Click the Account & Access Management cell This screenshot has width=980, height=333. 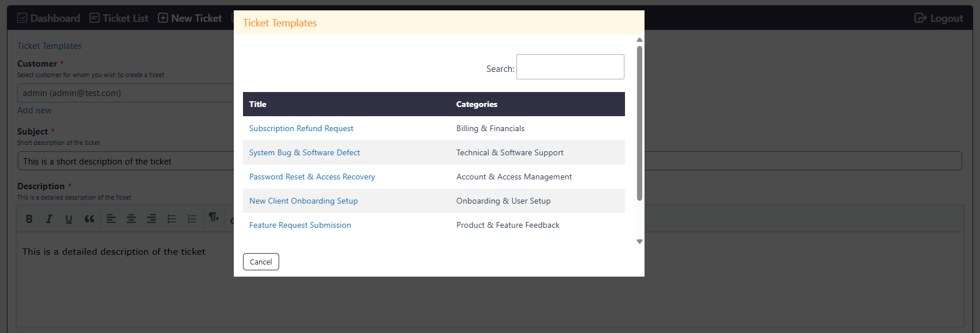pyautogui.click(x=538, y=177)
